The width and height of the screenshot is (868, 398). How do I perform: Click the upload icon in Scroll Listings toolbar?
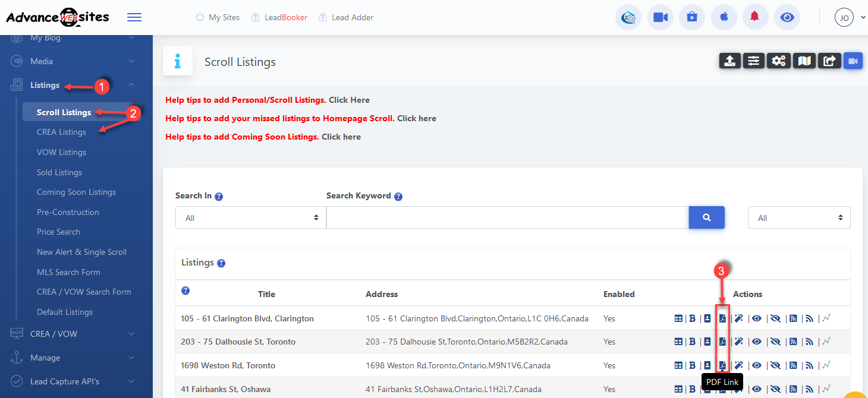[x=730, y=61]
